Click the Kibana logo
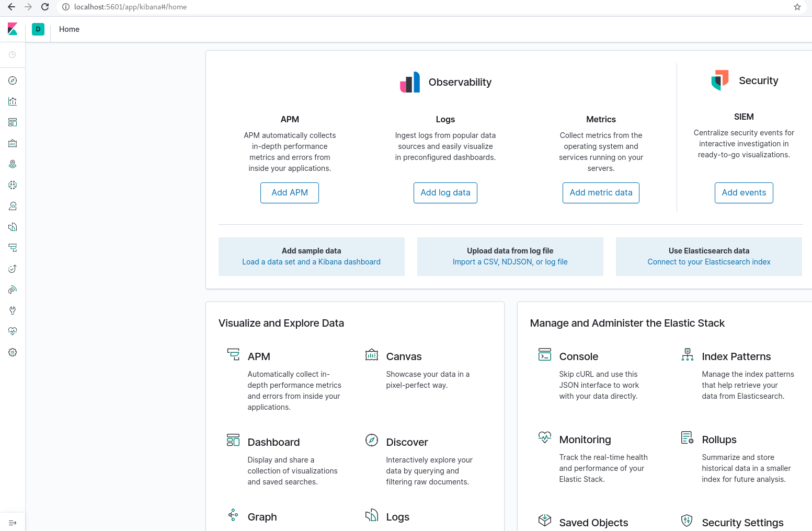The width and height of the screenshot is (812, 531). coord(13,29)
